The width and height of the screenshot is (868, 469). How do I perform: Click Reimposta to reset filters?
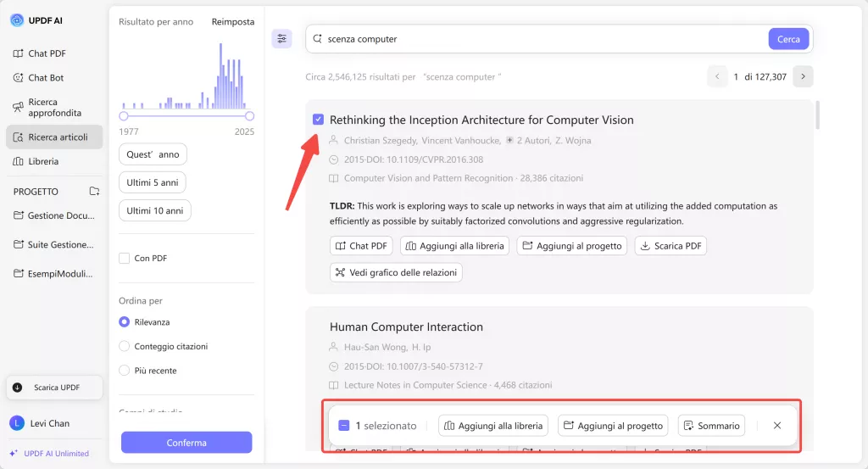click(233, 21)
